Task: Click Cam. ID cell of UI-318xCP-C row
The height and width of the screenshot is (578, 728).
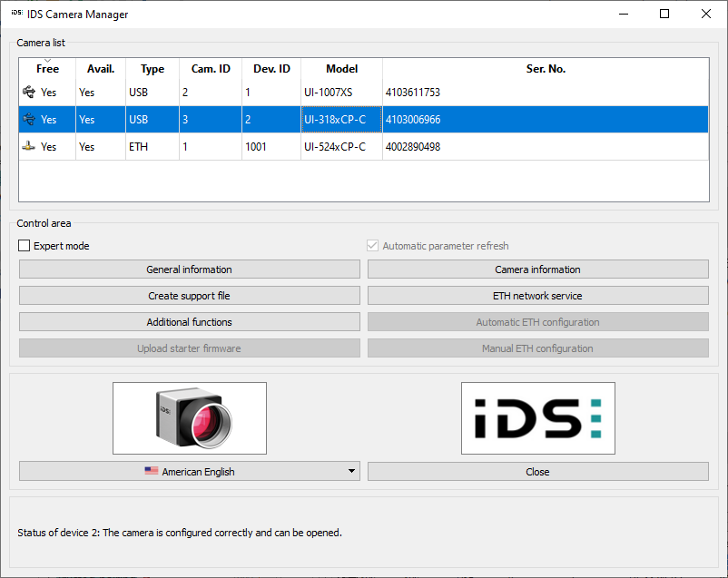Action: click(211, 119)
